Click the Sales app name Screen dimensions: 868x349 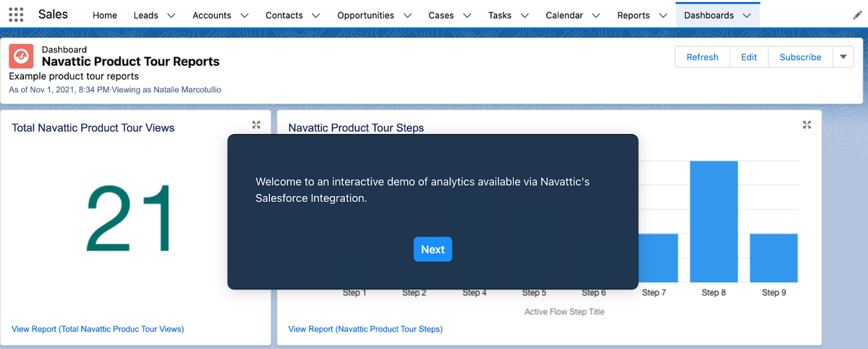pyautogui.click(x=54, y=14)
